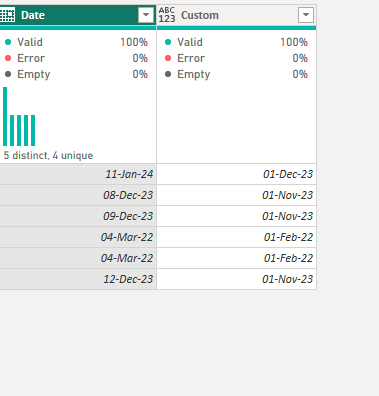Viewport: 379px width, 396px height.
Task: Click the Error 0% entry in Custom column
Action: 236,58
